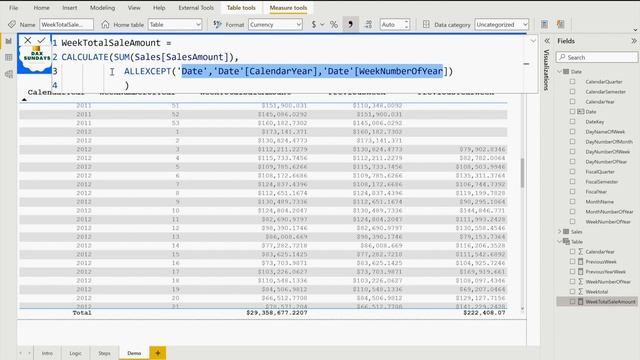Click the Name tag icon

(x=12, y=24)
